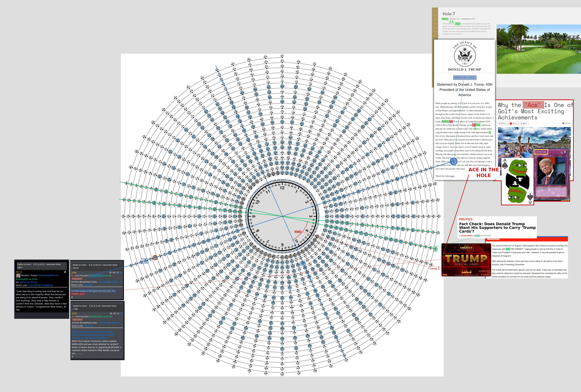Click the copy icon on post P4711

pos(65,272)
